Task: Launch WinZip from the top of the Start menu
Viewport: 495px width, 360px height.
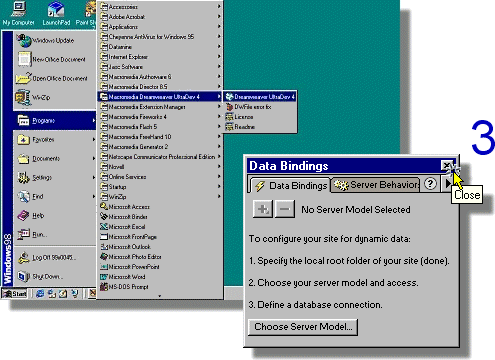Action: [54, 97]
